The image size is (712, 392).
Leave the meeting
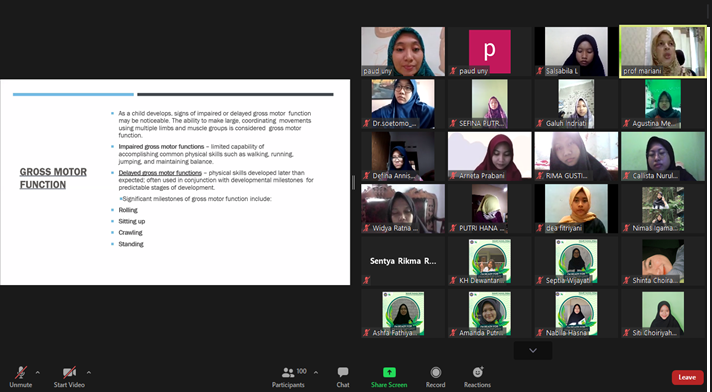pyautogui.click(x=687, y=377)
